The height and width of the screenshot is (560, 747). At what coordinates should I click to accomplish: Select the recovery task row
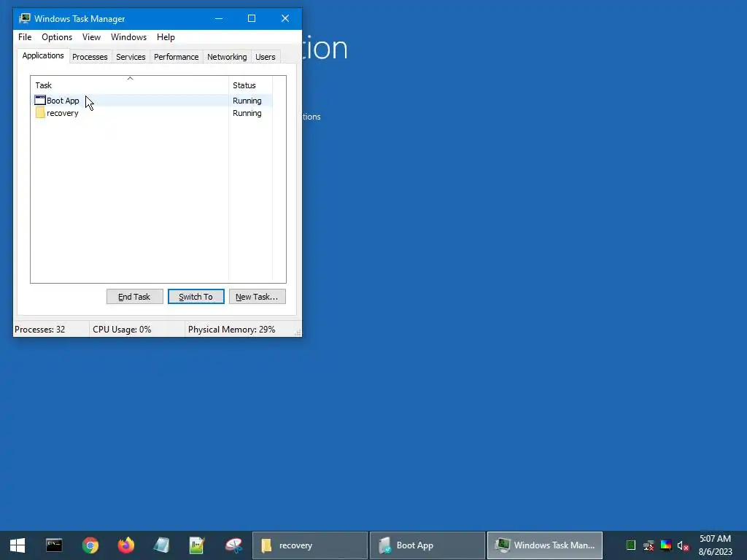point(152,113)
